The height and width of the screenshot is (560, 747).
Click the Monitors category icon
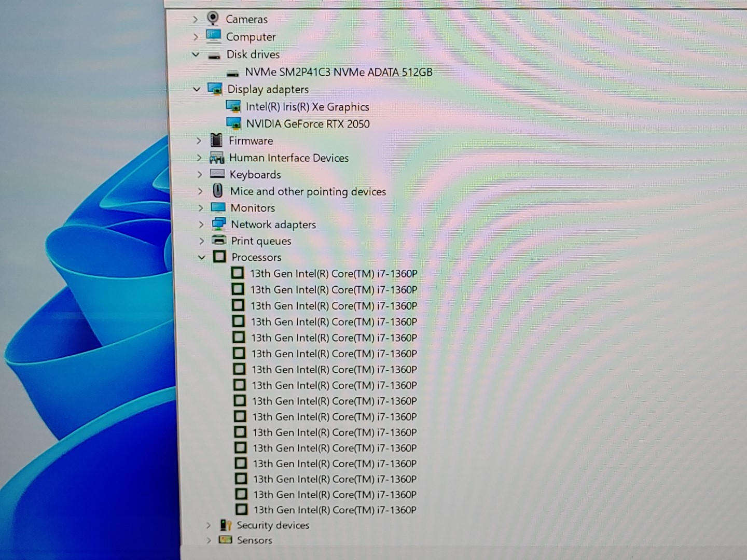218,207
